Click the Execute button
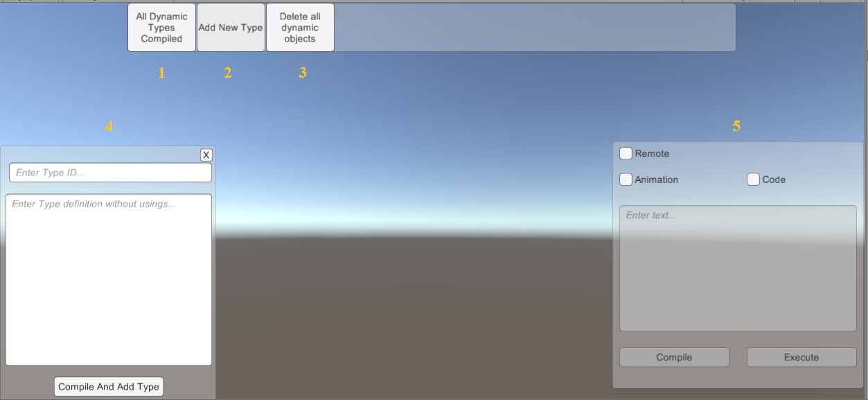Image resolution: width=868 pixels, height=400 pixels. click(x=801, y=357)
